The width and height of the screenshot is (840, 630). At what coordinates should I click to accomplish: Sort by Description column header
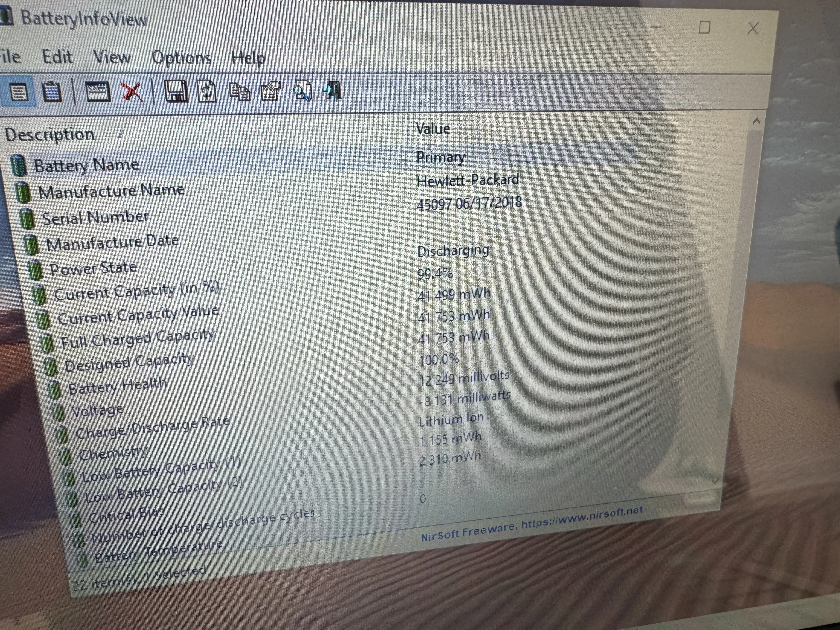pos(50,134)
